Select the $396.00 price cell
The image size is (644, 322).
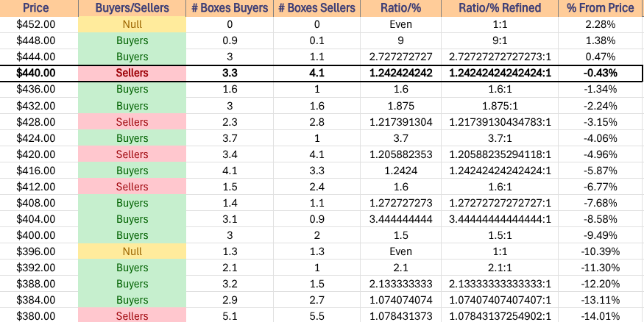click(x=38, y=251)
